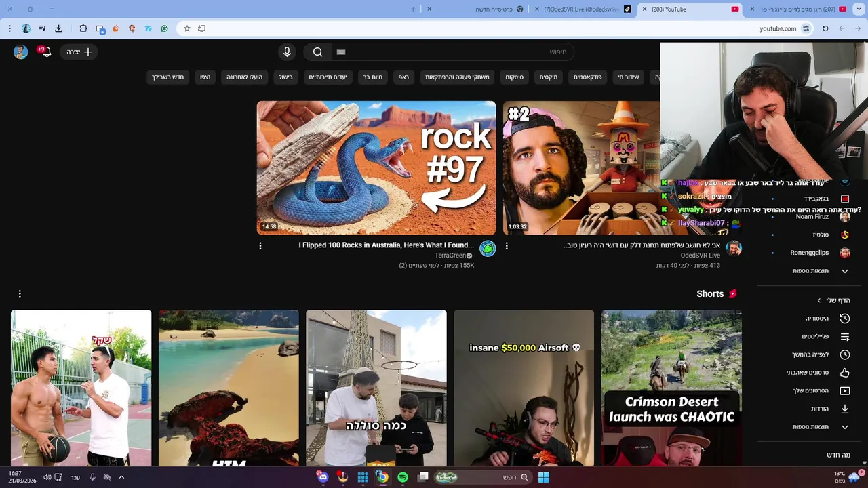Screen dimensions: 868x488
Task: Select the 'פודקאסטים' filter chip
Action: (x=588, y=77)
